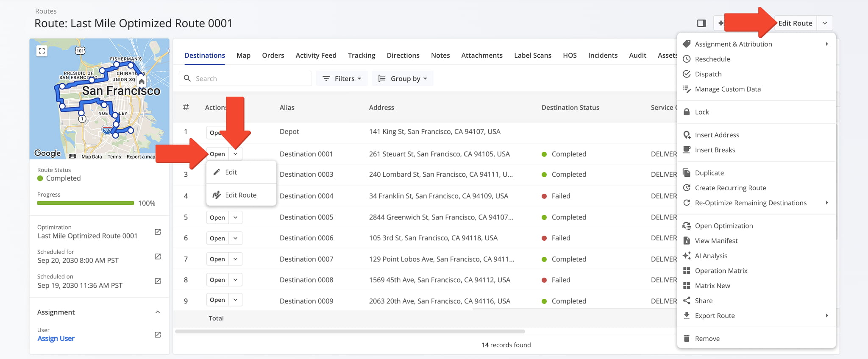Image resolution: width=868 pixels, height=359 pixels.
Task: Click Report a map error link
Action: click(x=141, y=156)
